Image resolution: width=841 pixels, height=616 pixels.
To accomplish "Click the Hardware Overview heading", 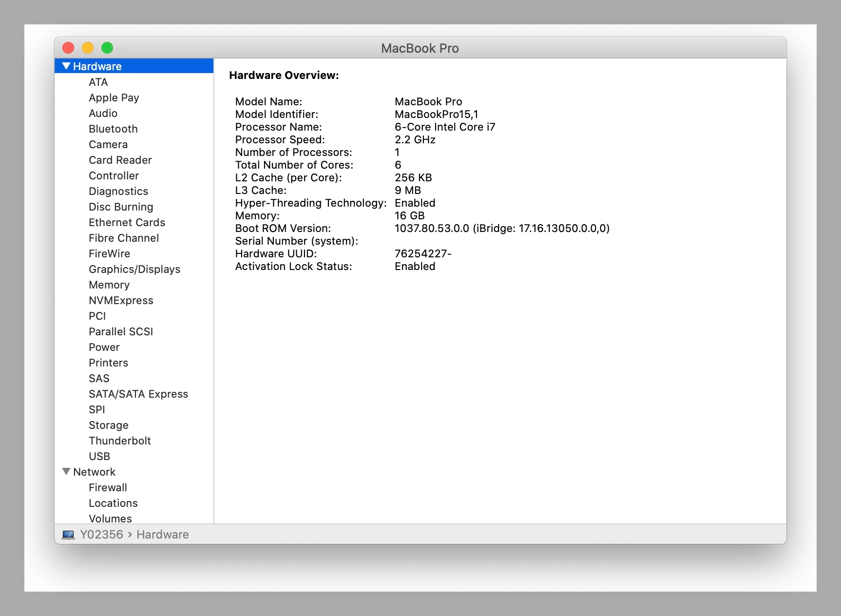I will click(284, 75).
